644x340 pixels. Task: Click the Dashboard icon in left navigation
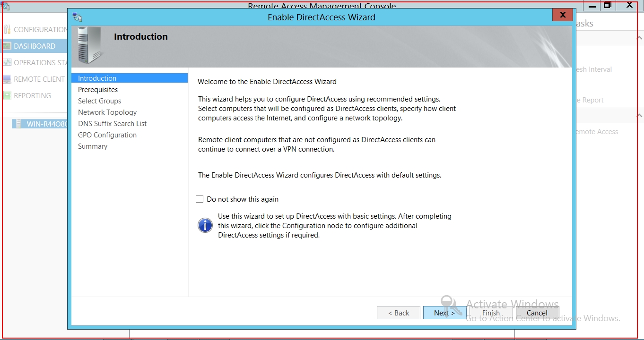(x=7, y=46)
